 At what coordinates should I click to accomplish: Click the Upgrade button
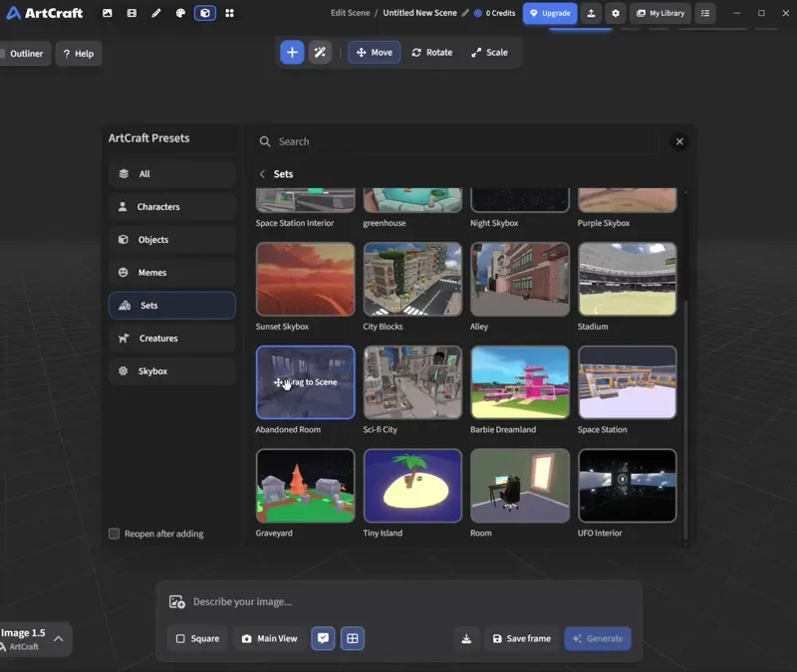pyautogui.click(x=550, y=13)
